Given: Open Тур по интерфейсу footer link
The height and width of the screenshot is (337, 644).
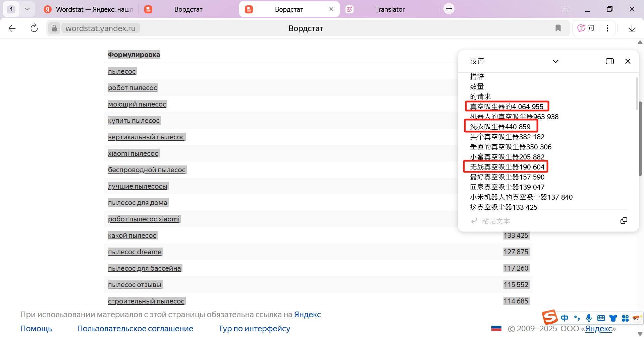Looking at the screenshot, I should (254, 329).
